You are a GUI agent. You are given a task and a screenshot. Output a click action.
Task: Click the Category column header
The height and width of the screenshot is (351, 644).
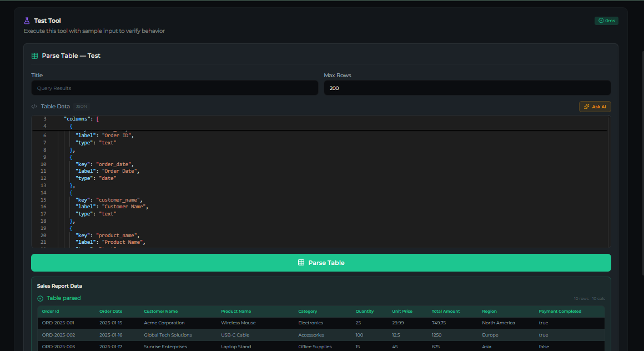[x=308, y=311]
